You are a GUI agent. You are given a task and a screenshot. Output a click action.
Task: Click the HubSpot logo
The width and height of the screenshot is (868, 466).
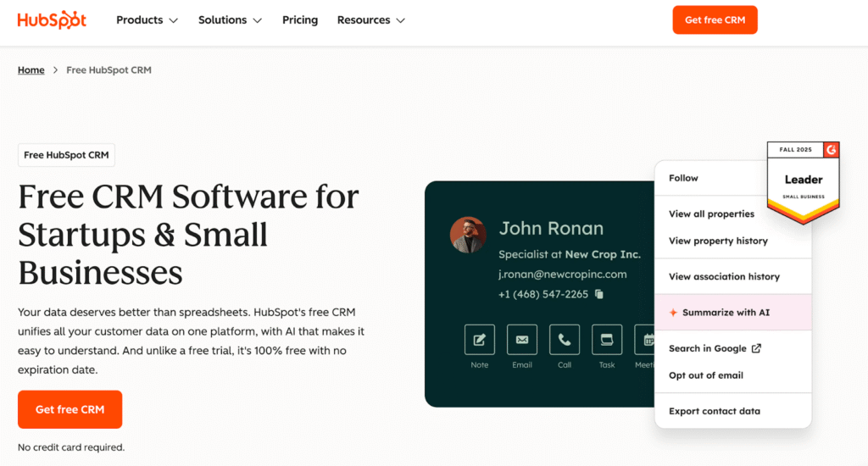pyautogui.click(x=52, y=20)
